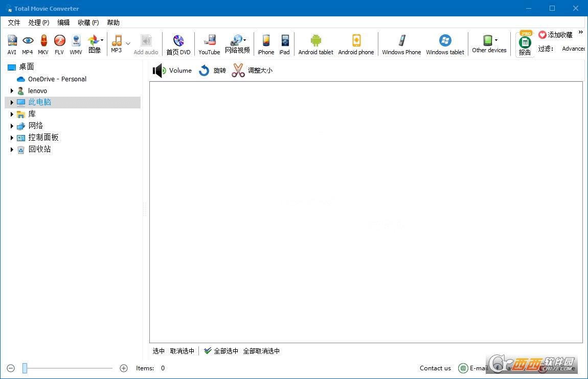Viewport: 588px width, 379px height.
Task: Expand toolbar overflow chevron
Action: 581,32
